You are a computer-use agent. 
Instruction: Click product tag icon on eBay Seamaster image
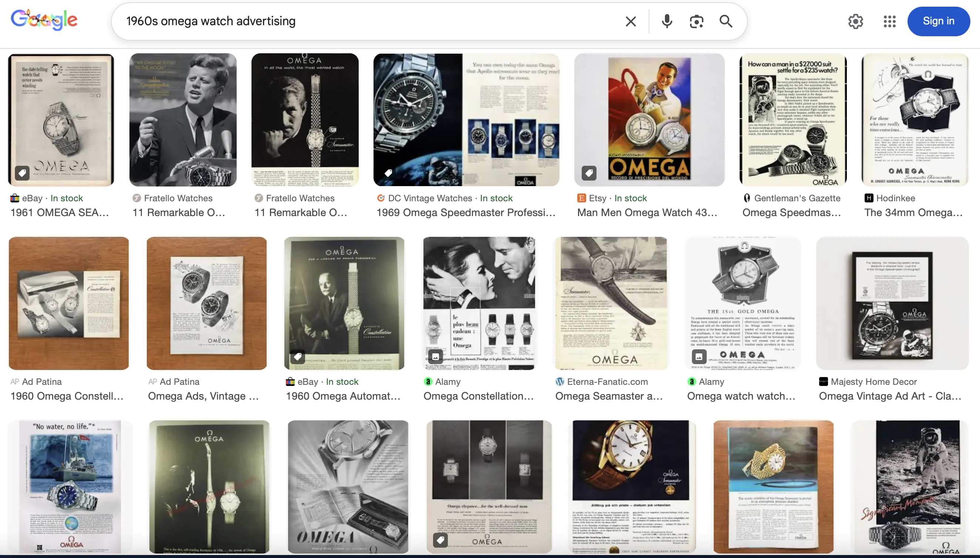[x=22, y=173]
